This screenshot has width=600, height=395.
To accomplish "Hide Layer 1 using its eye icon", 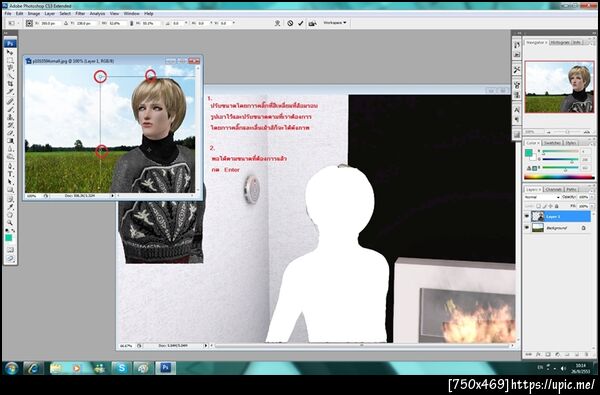I will pos(527,216).
